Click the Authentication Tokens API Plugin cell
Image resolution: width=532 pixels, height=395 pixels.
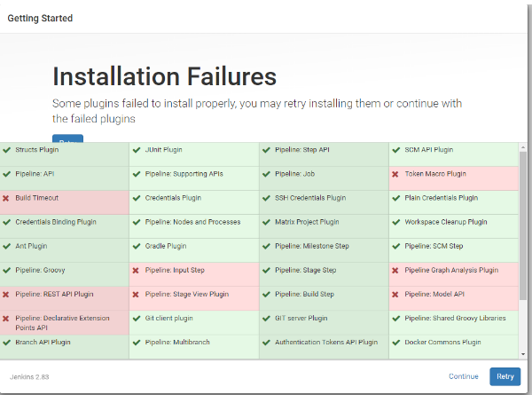(325, 342)
